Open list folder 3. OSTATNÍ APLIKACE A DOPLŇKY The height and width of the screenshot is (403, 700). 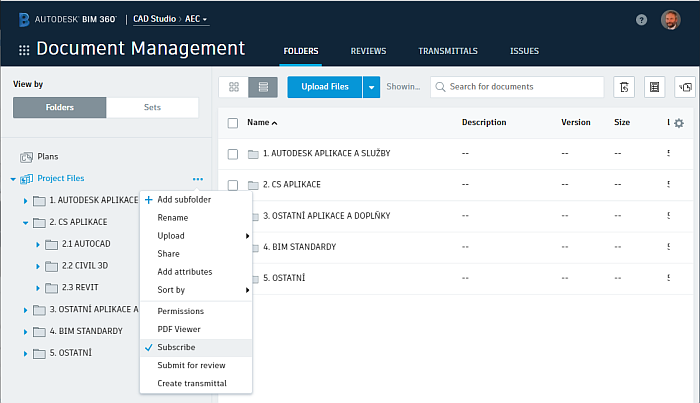326,216
